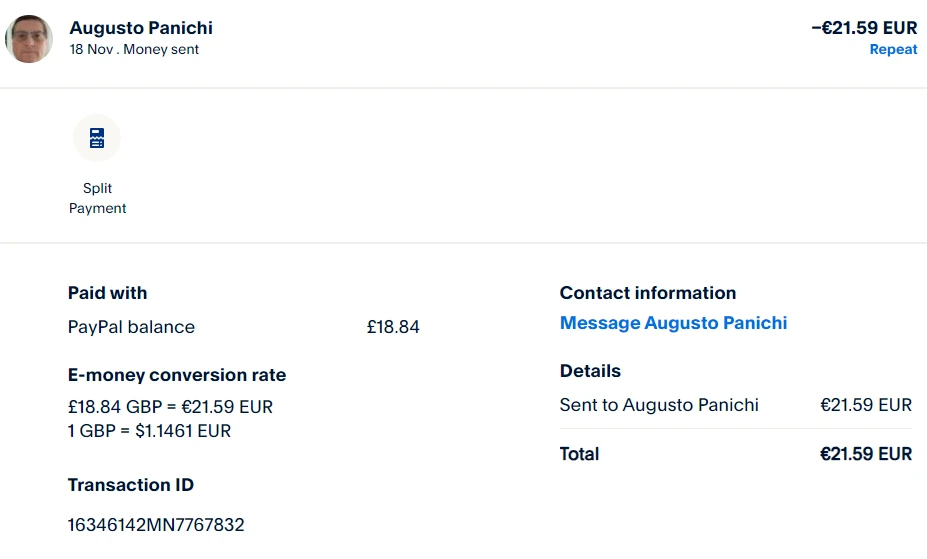Click the E-money conversion rate heading
This screenshot has width=927, height=559.
[177, 376]
